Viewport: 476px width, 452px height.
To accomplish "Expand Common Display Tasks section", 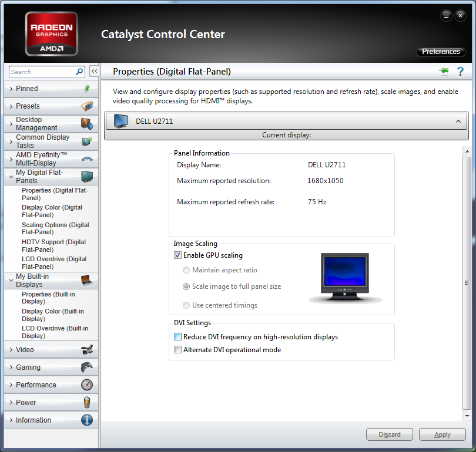I will 51,141.
